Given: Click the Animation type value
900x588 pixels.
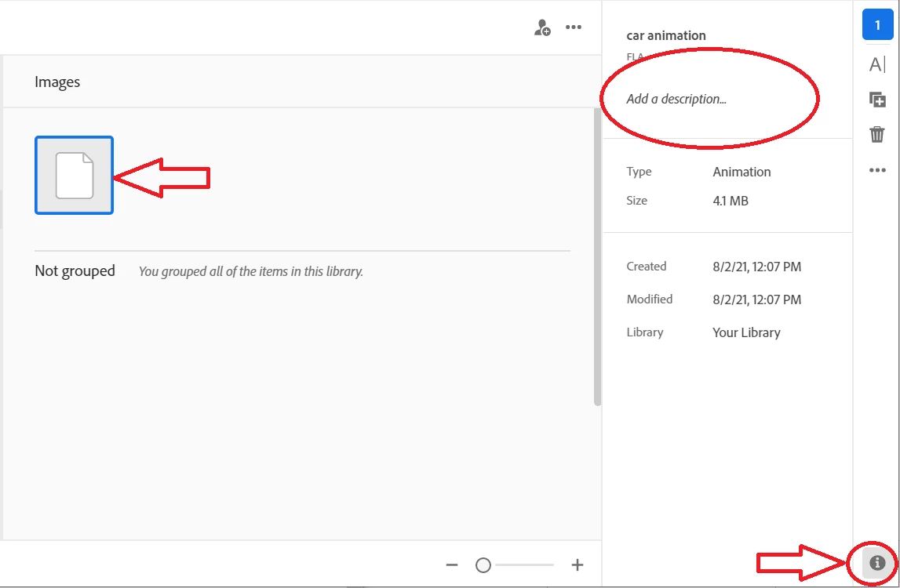Looking at the screenshot, I should click(741, 172).
